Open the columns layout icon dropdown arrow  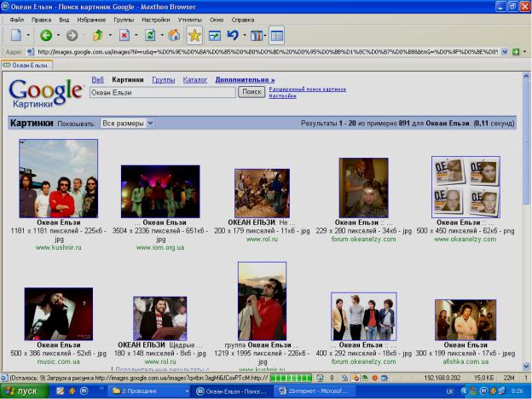pyautogui.click(x=265, y=35)
